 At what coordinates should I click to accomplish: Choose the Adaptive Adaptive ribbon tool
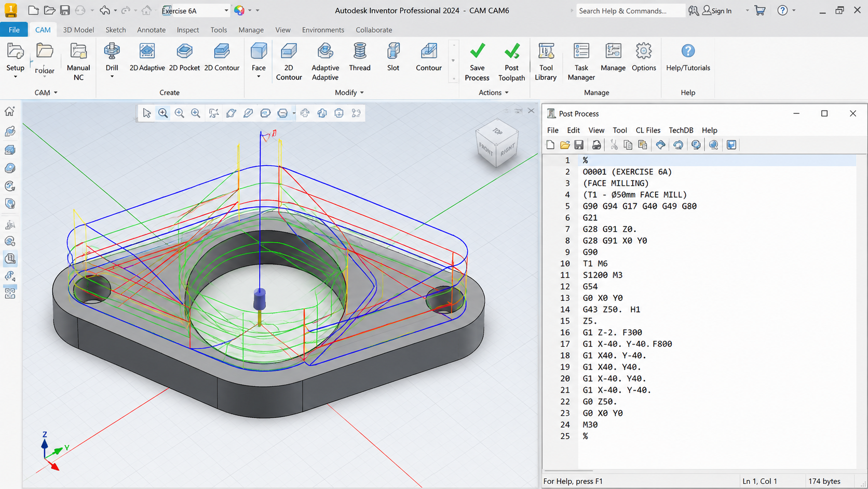325,62
